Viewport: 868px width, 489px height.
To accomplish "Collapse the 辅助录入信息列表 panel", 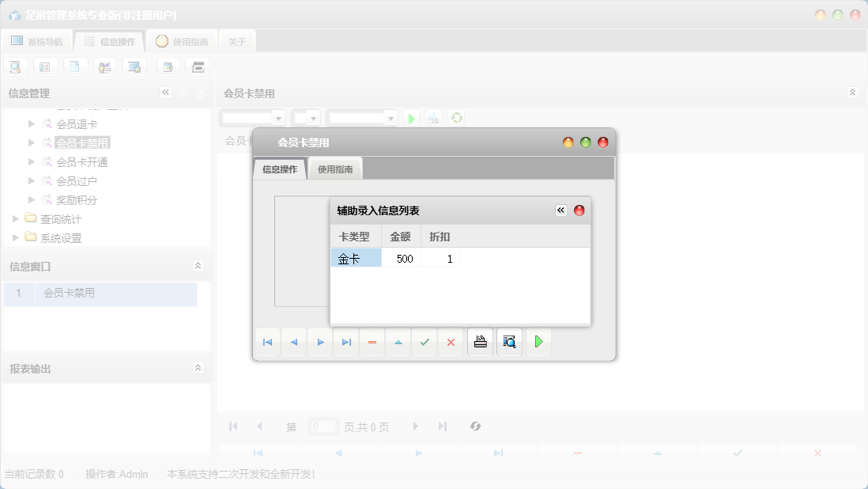I will pyautogui.click(x=560, y=210).
